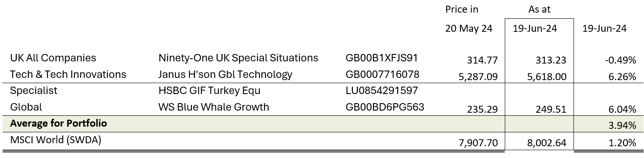The width and height of the screenshot is (644, 158).
Task: Click Janus H'son Gbl Technology name
Action: pos(225,74)
